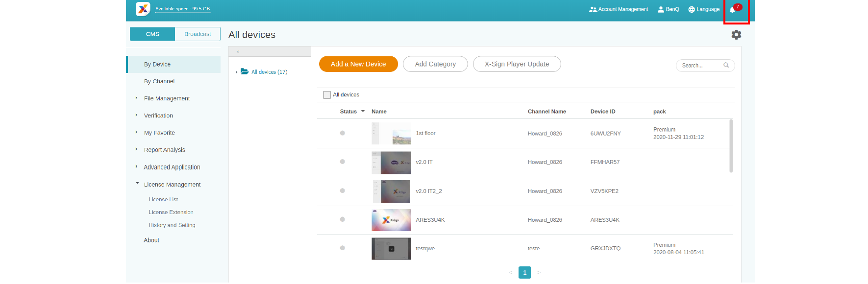
Task: Open License Extension page
Action: [171, 213]
